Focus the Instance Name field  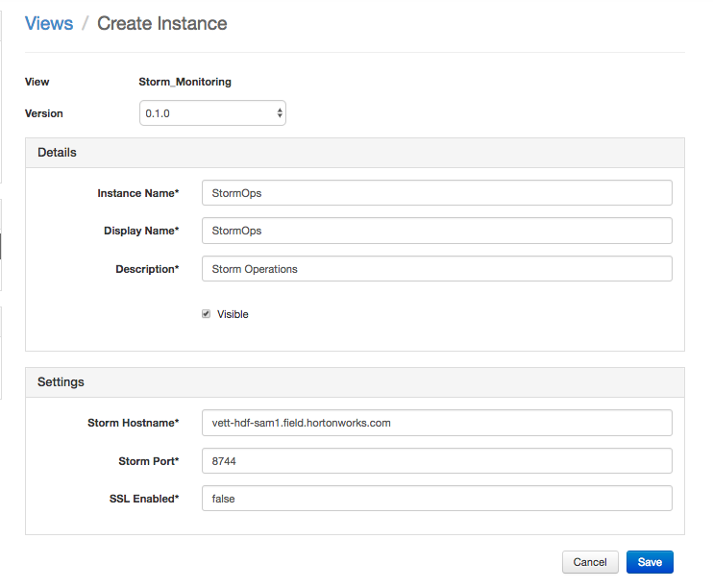click(436, 192)
